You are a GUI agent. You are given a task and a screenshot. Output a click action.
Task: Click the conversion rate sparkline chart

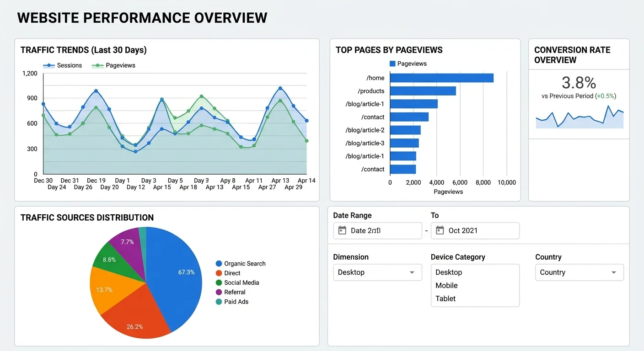(x=579, y=119)
